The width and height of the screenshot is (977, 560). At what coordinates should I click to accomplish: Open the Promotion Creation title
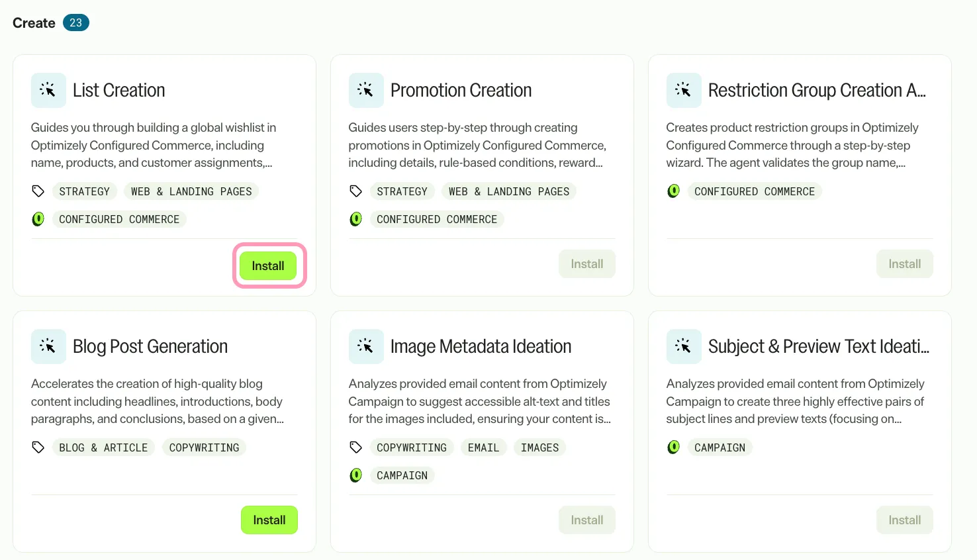coord(461,90)
